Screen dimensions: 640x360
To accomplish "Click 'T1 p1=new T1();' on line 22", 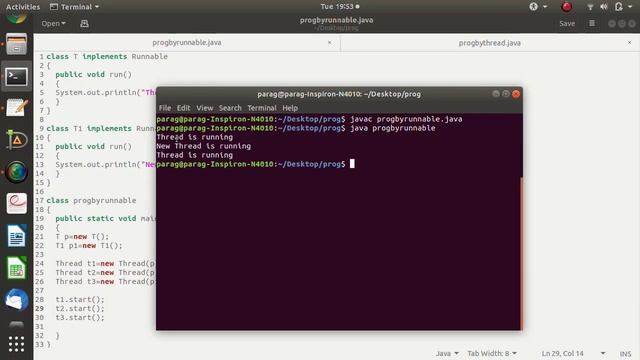I will (x=89, y=245).
